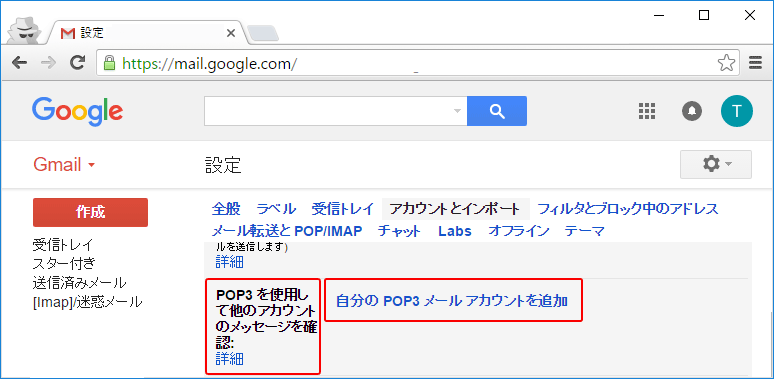Screen dimensions: 774x379
Task: Click 詳細 link under POP3 section
Action: (x=230, y=359)
